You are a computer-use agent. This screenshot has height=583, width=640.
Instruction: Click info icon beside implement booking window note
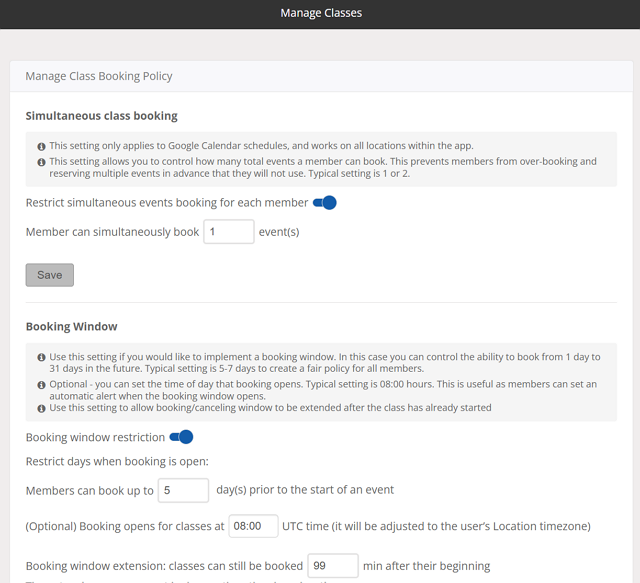point(42,357)
